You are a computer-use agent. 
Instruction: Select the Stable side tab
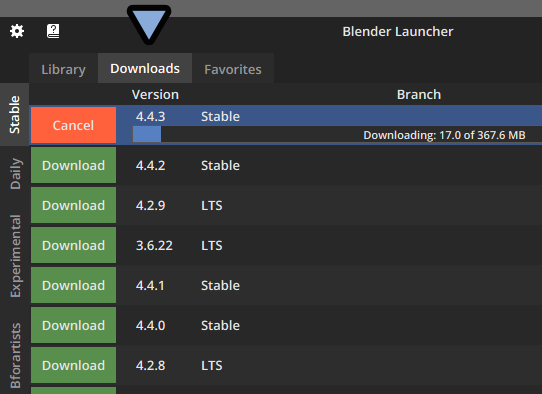point(15,114)
